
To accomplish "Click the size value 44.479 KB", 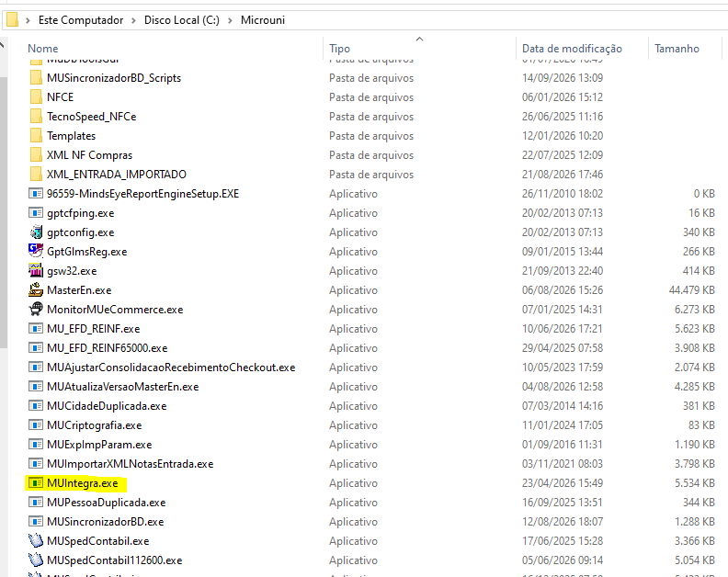I will pos(691,290).
